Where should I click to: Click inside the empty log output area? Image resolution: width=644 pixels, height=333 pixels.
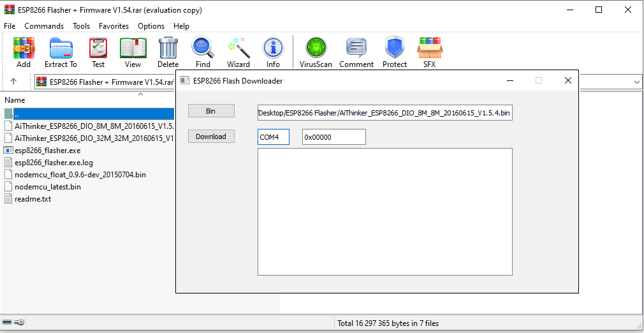coord(385,212)
